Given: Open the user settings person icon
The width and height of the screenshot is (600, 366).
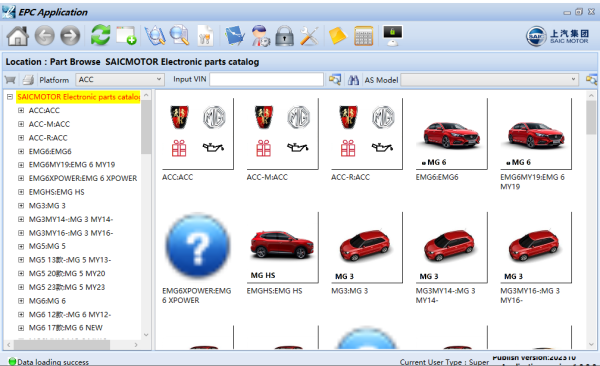Looking at the screenshot, I should (x=261, y=36).
